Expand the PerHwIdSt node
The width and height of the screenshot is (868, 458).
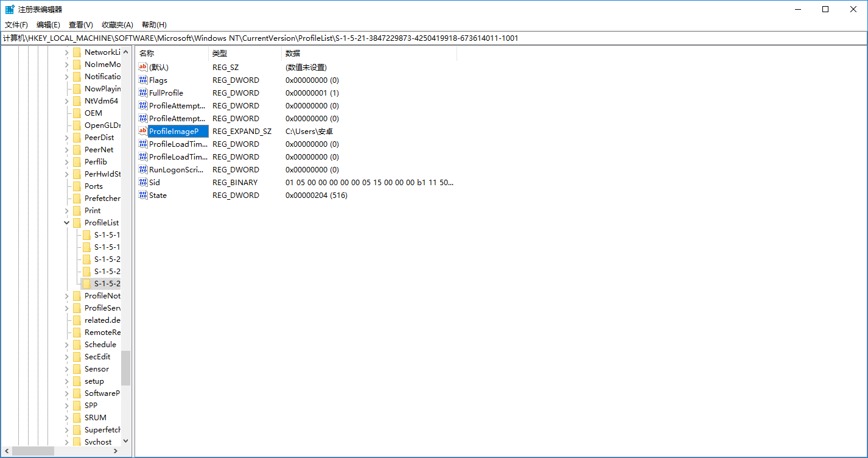[67, 174]
